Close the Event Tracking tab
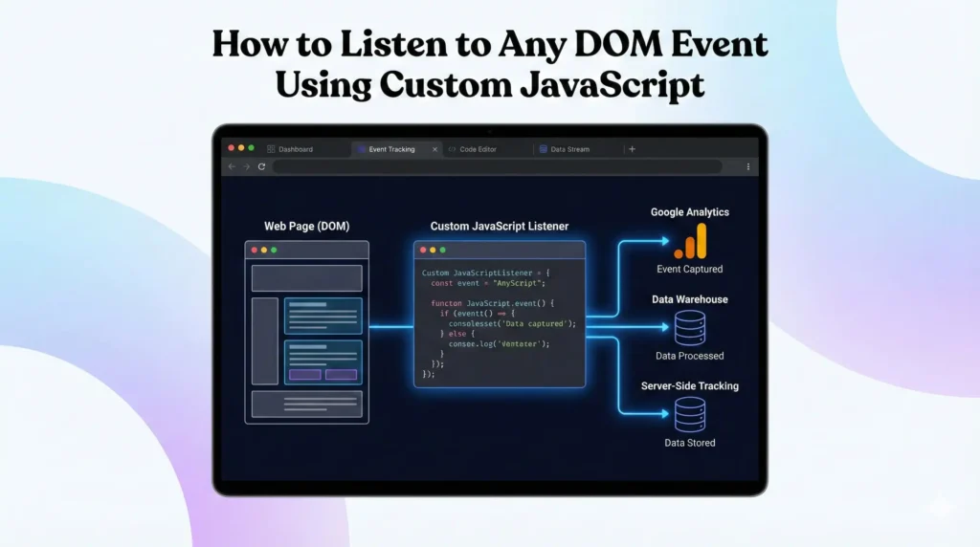 click(435, 149)
